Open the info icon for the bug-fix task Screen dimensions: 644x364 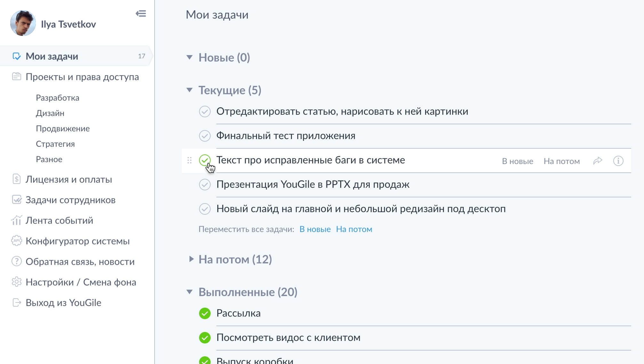[618, 161]
